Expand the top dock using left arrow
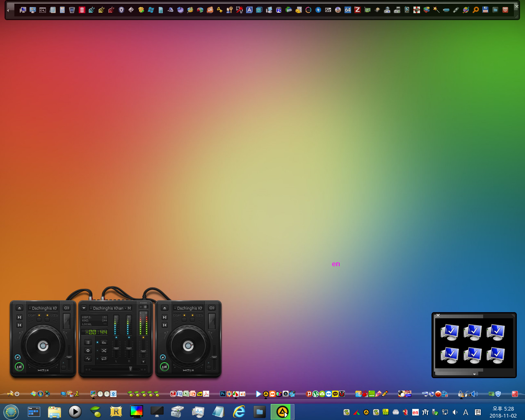The height and width of the screenshot is (420, 525). (x=8, y=10)
